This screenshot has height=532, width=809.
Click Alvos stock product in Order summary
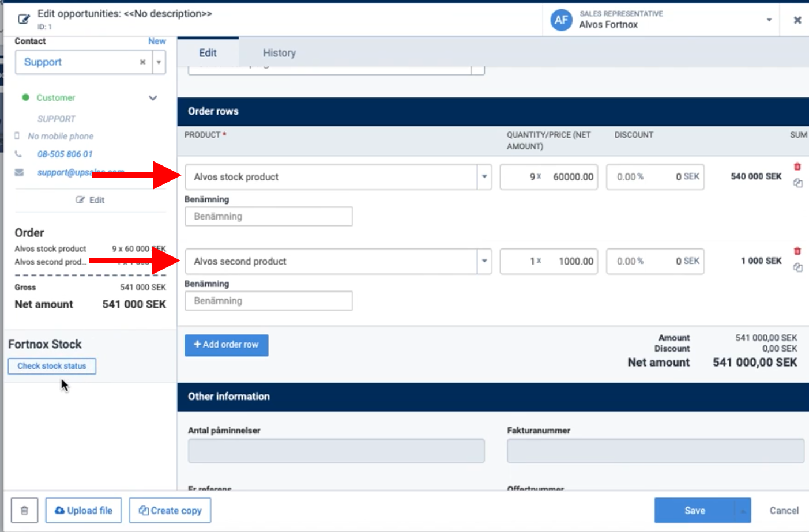[50, 249]
